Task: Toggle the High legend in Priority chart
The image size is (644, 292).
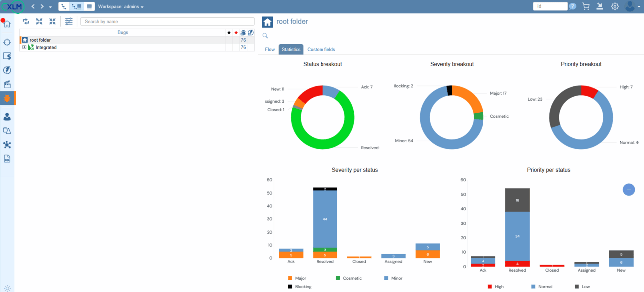Action: [496, 287]
